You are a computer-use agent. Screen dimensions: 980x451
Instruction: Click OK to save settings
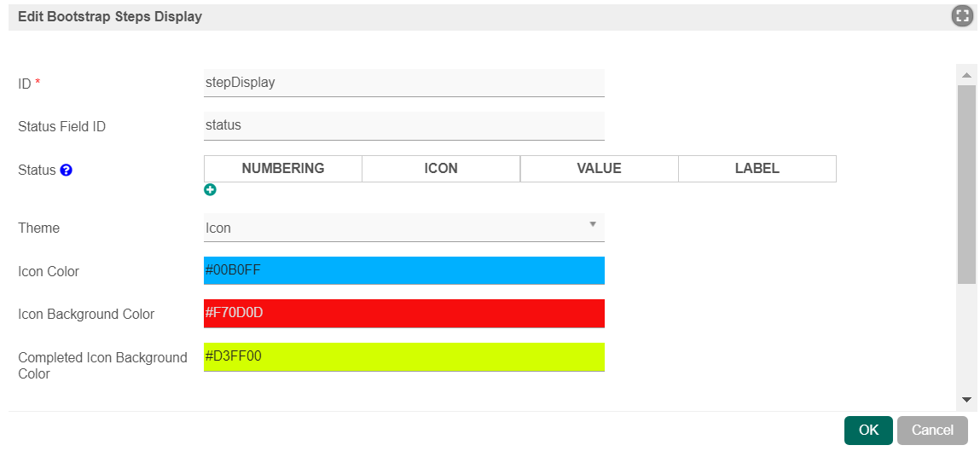pos(868,430)
